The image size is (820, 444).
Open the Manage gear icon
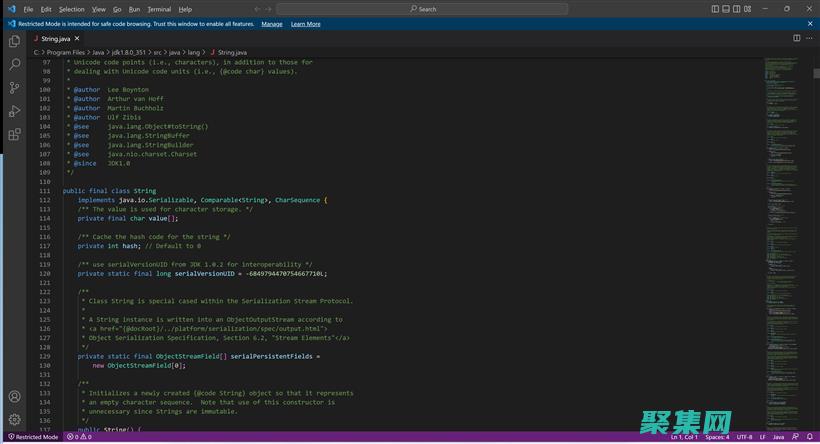tap(14, 420)
